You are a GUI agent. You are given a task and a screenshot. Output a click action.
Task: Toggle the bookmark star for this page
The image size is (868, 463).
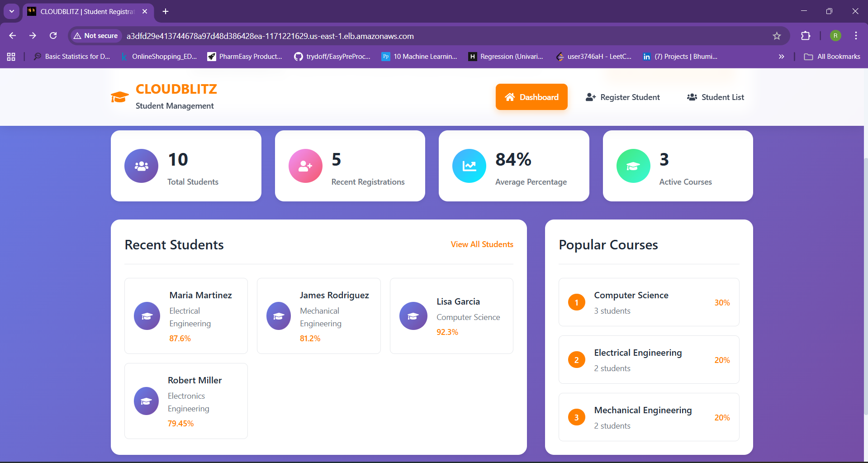pos(777,36)
